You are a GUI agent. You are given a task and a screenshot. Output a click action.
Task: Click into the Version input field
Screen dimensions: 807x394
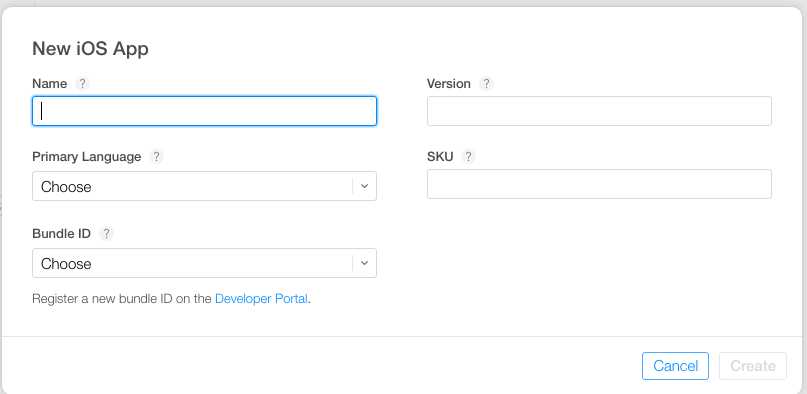click(599, 111)
